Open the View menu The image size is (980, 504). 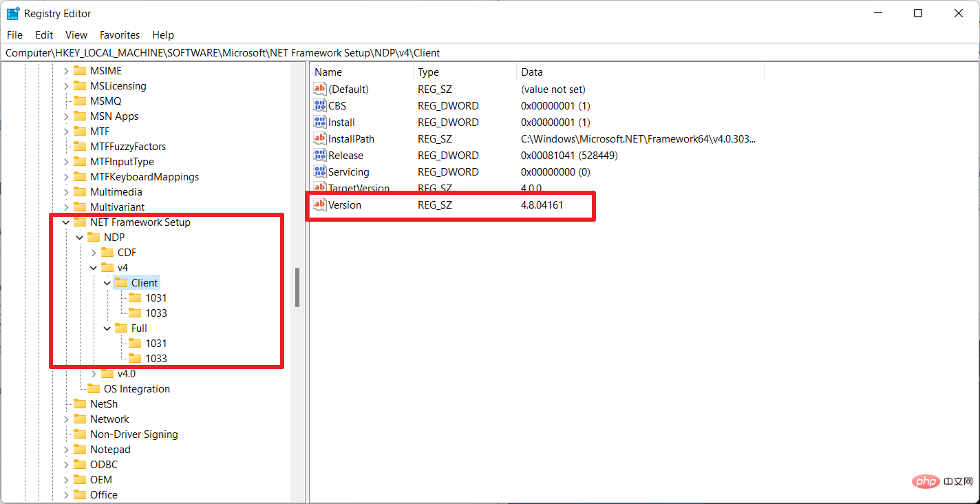pyautogui.click(x=76, y=34)
